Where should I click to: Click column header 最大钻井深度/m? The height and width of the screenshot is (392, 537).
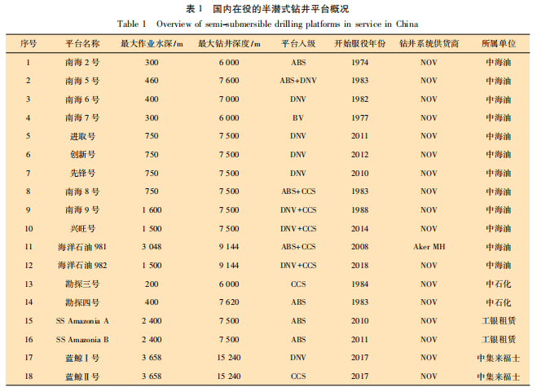pos(229,43)
